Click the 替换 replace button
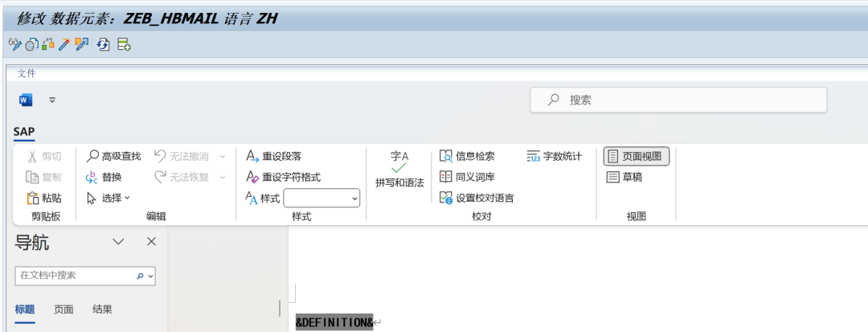This screenshot has width=868, height=332. tap(104, 177)
